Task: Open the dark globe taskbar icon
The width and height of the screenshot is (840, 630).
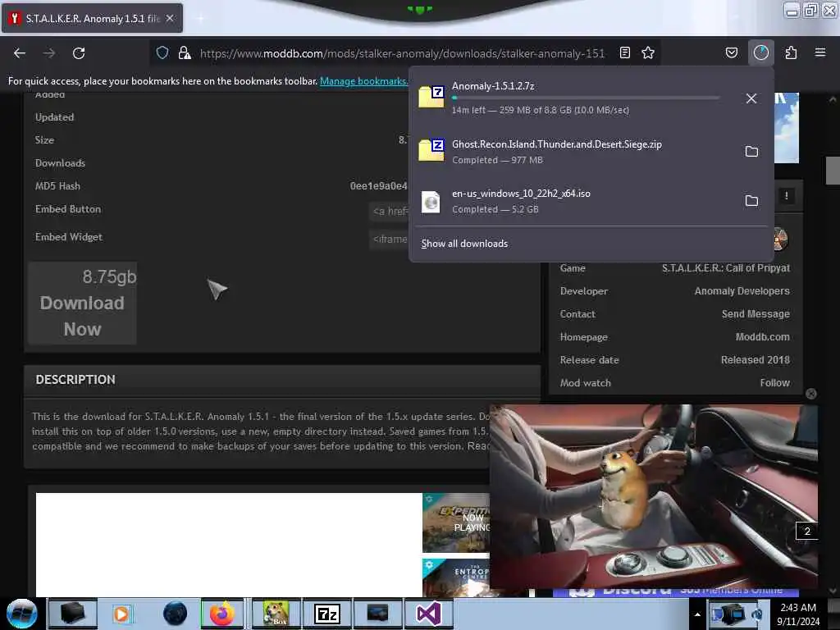Action: tap(176, 614)
